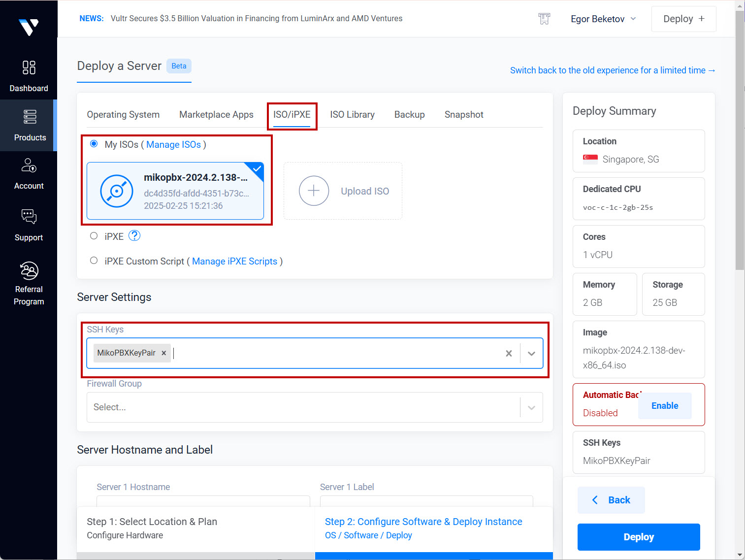745x560 pixels.
Task: Click the iPXE help question mark icon
Action: click(134, 236)
